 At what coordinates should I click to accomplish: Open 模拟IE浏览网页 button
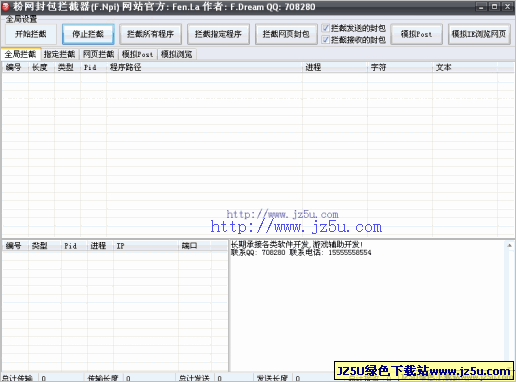pos(479,34)
